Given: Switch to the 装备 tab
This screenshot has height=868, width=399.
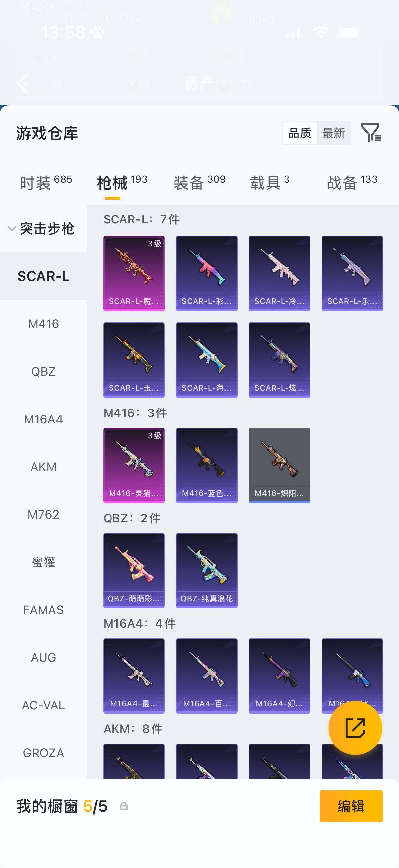Looking at the screenshot, I should [x=199, y=182].
